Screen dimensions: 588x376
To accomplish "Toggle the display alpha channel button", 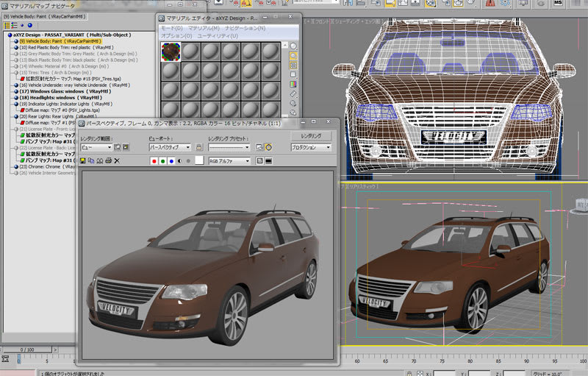I will 179,161.
